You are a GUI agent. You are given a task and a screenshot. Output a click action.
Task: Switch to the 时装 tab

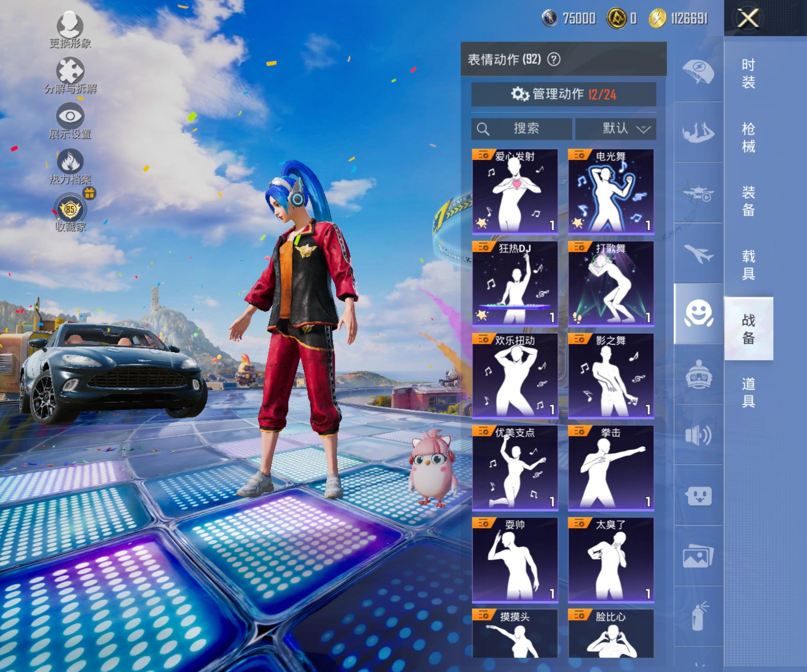click(x=748, y=73)
